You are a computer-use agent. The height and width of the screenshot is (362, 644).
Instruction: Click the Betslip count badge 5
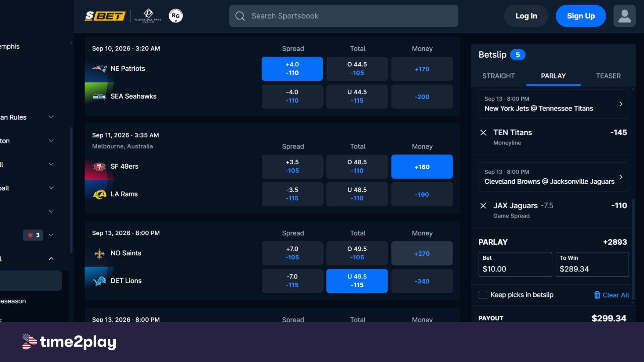[518, 55]
